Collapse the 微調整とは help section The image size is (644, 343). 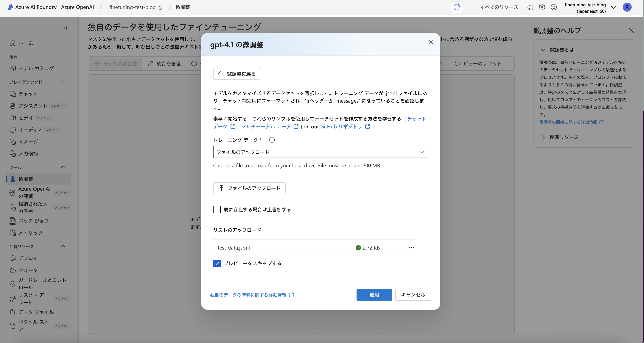pos(543,50)
